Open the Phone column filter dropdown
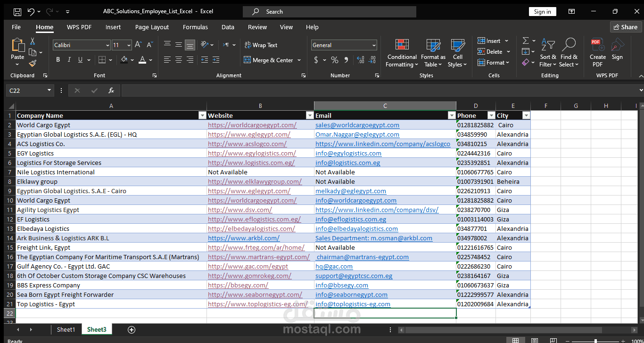Image resolution: width=644 pixels, height=343 pixels. [x=491, y=115]
